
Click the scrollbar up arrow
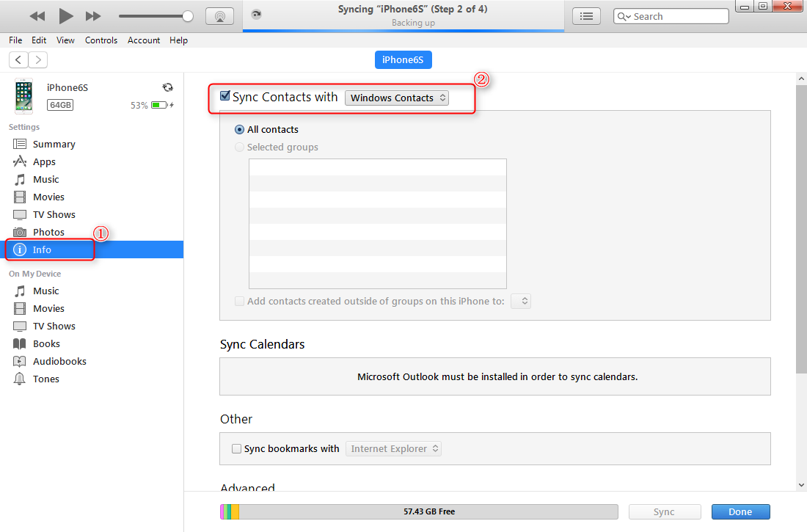coord(801,79)
